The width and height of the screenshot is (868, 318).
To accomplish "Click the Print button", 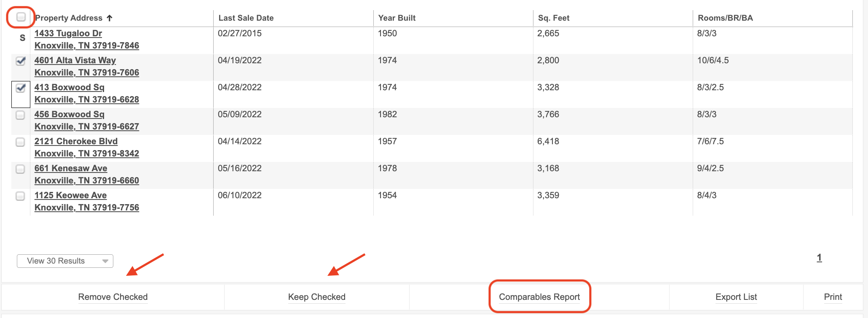I will (833, 297).
